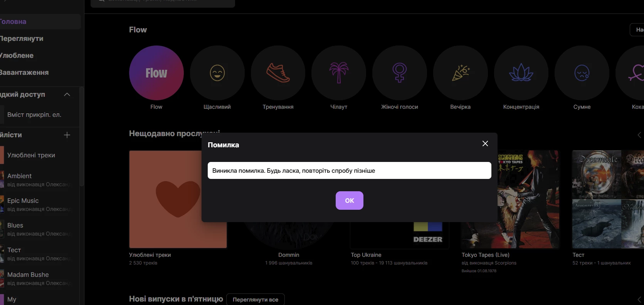Click the Улюблені треки title under cover
Image resolution: width=644 pixels, height=305 pixels.
click(150, 255)
